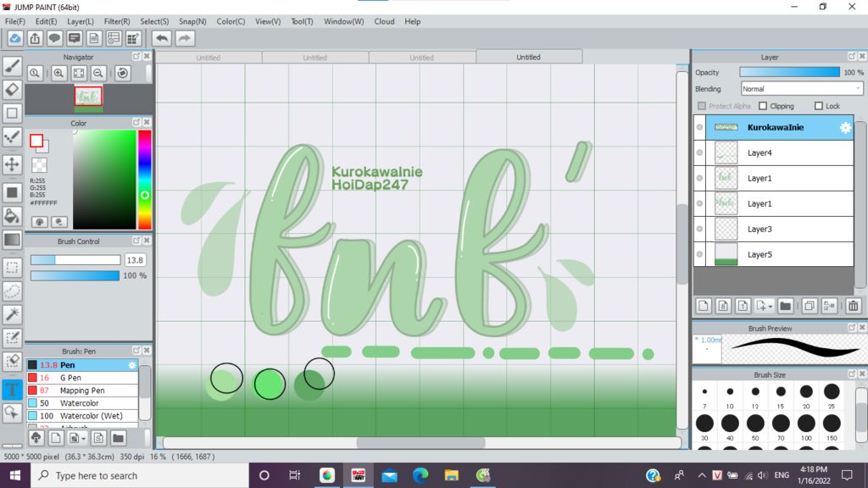Open the Blending mode dropdown
The image size is (868, 488).
coord(802,88)
